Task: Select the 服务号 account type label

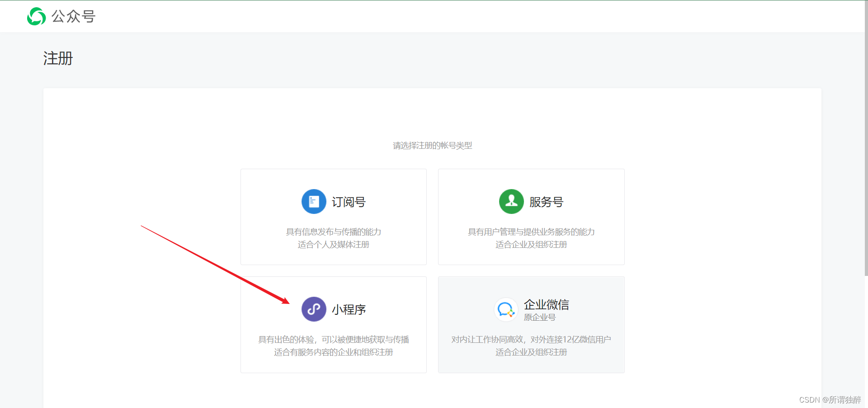Action: pyautogui.click(x=546, y=202)
